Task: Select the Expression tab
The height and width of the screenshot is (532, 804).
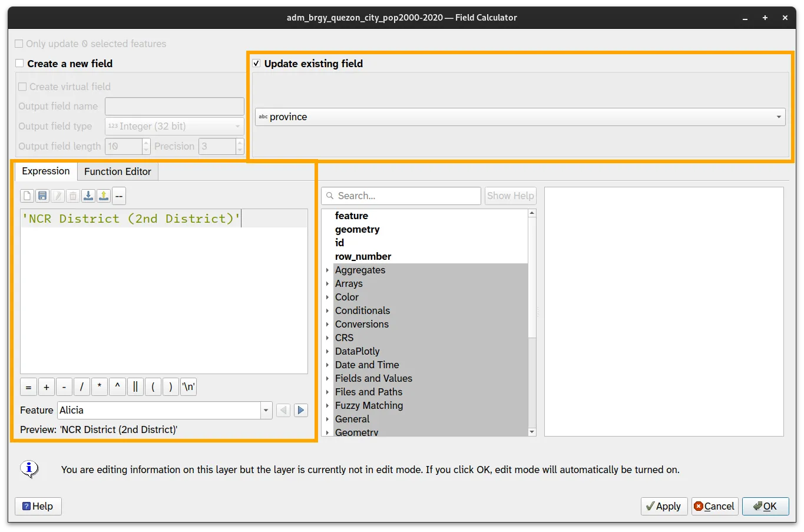Action: coord(45,171)
